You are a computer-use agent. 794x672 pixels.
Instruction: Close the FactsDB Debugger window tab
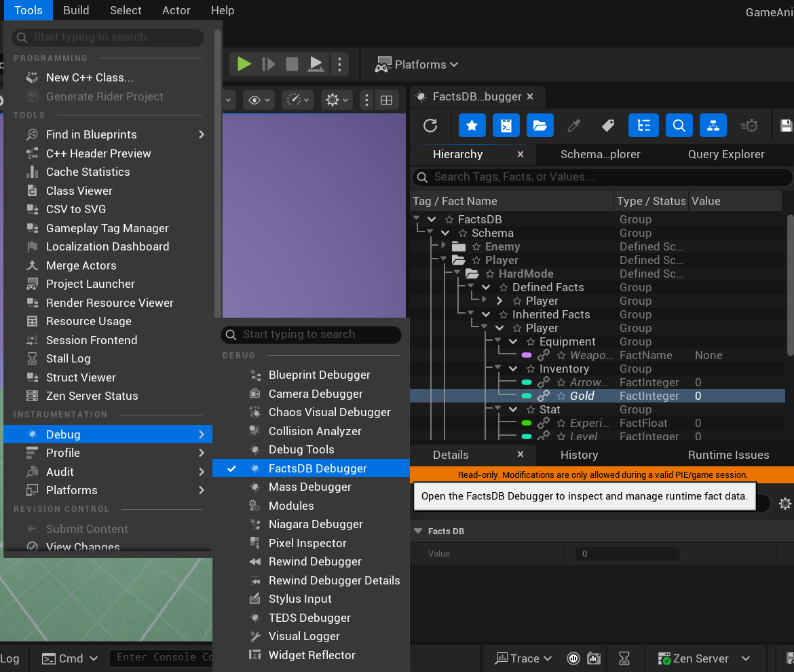tap(530, 96)
